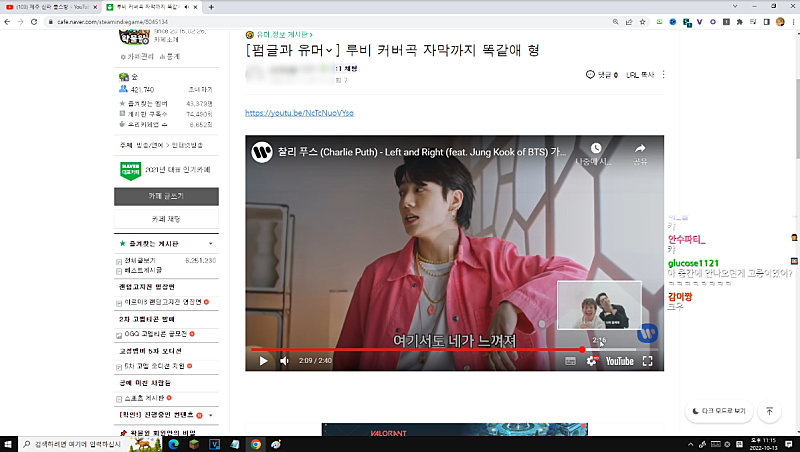Show hidden system tray icons chevron
Viewport: 800px width, 452px height.
tap(690, 444)
